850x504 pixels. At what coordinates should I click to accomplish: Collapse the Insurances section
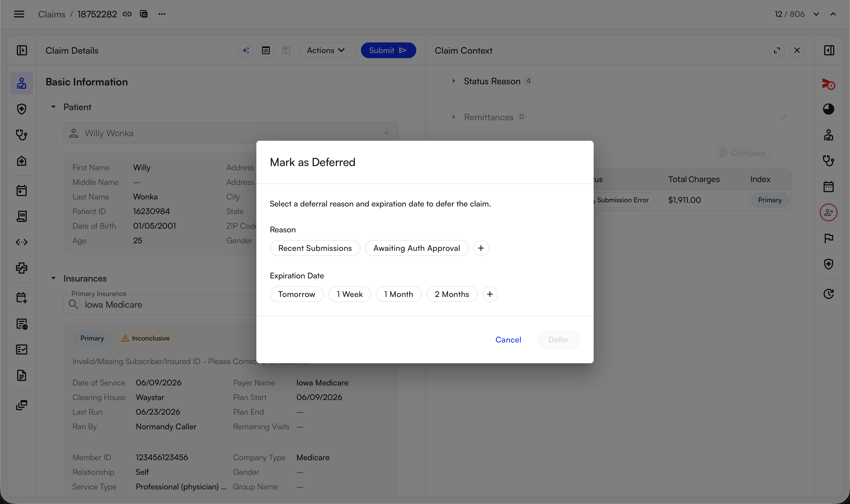coord(53,278)
